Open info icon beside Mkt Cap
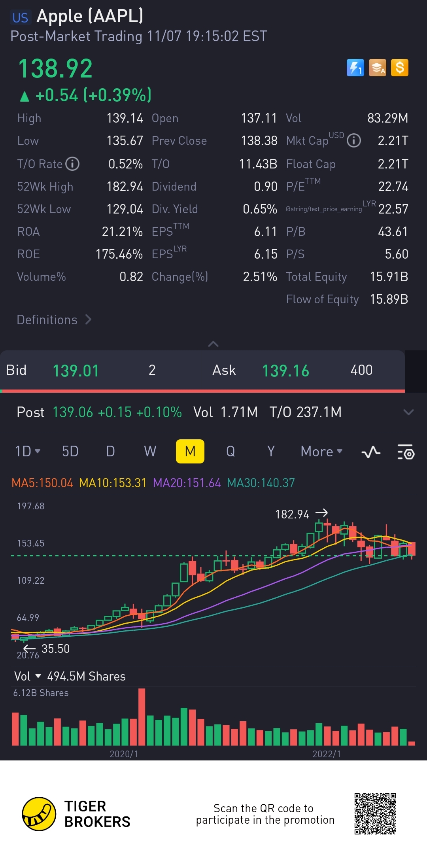The width and height of the screenshot is (427, 868). (x=353, y=140)
